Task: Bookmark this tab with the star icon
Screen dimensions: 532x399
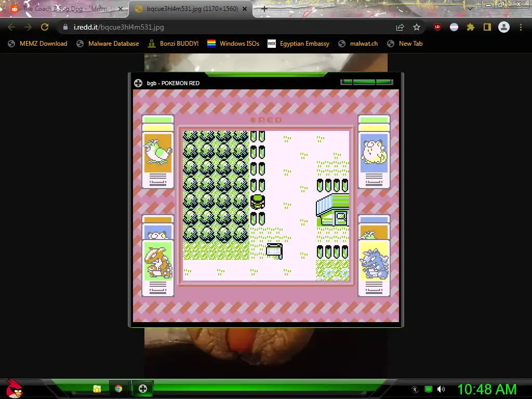Action: [x=417, y=27]
